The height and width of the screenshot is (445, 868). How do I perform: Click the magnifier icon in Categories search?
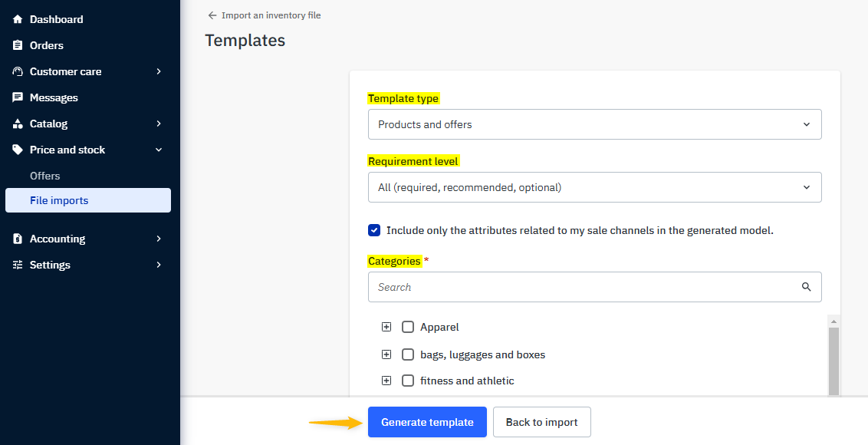coord(806,287)
